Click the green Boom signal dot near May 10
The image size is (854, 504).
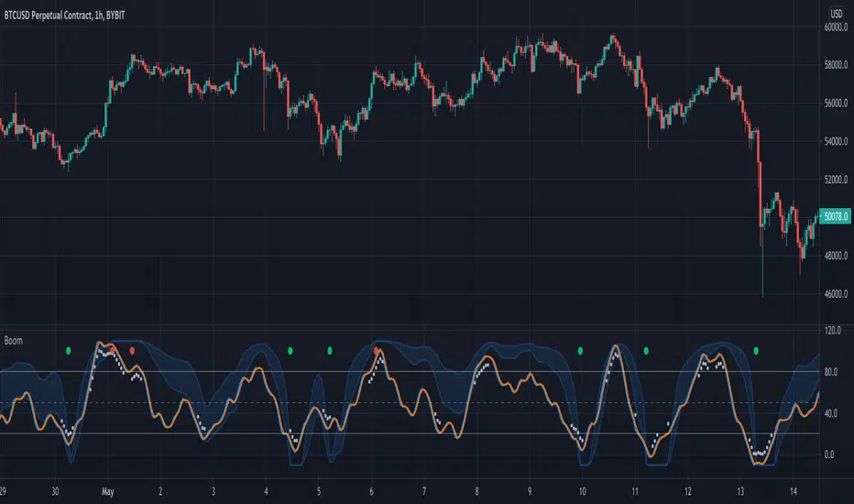point(581,351)
